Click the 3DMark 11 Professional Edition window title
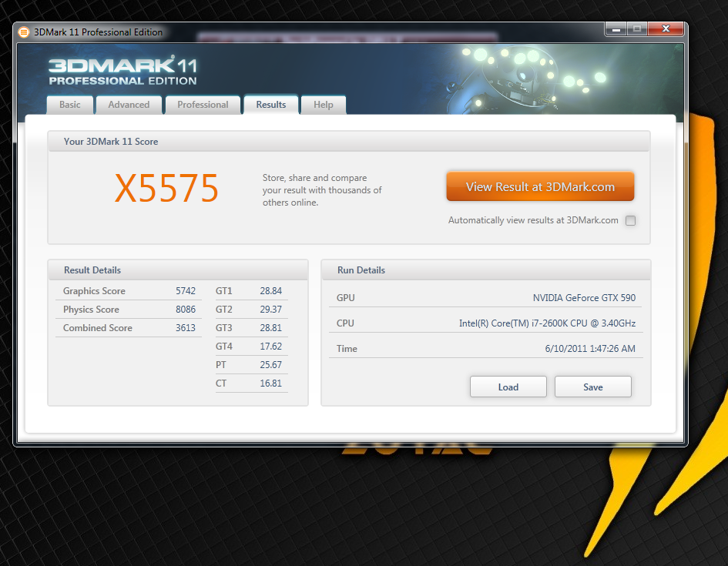 tap(99, 32)
